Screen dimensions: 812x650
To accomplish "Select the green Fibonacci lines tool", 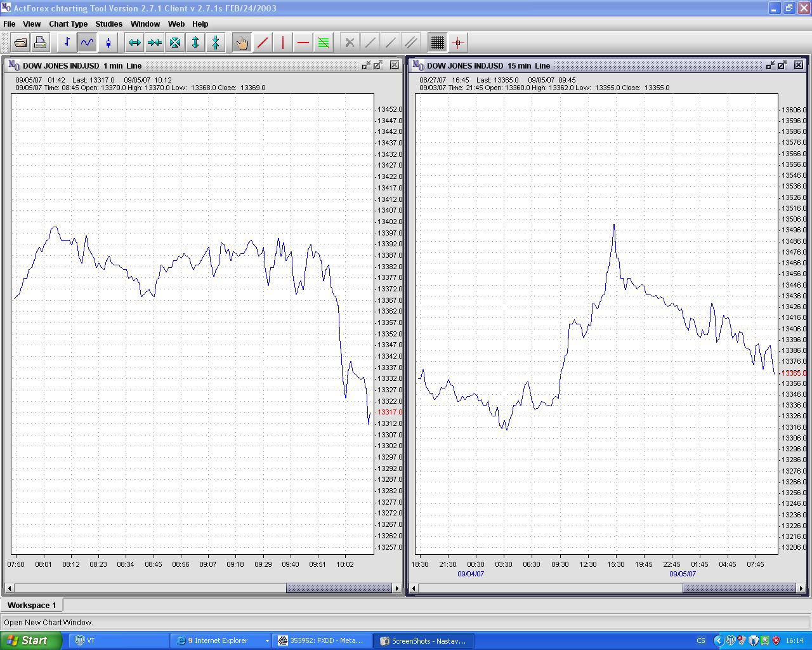I will (x=324, y=43).
